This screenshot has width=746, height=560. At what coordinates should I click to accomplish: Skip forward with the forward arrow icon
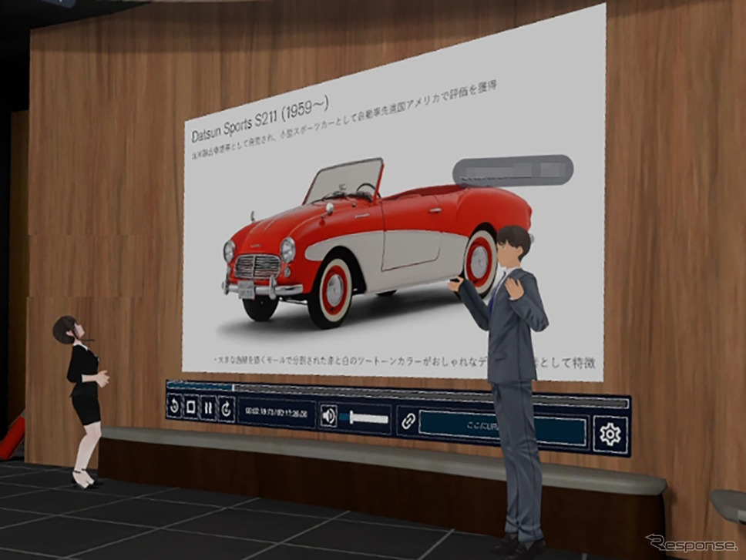[226, 409]
